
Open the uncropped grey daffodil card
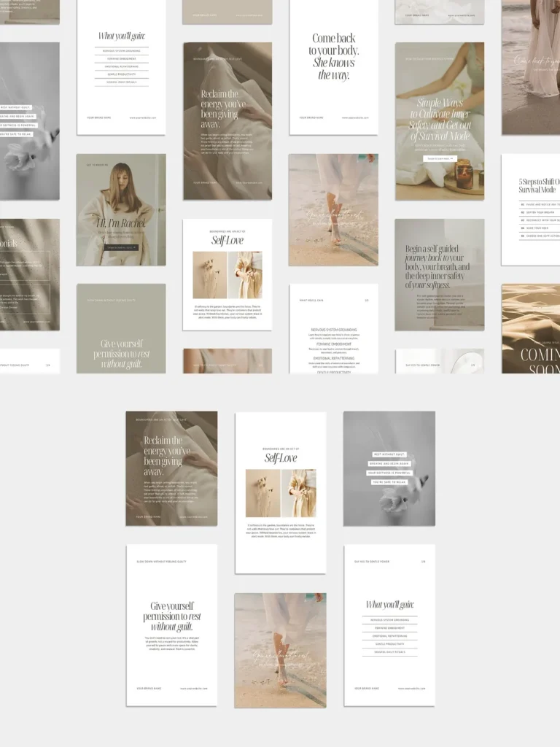tap(389, 469)
